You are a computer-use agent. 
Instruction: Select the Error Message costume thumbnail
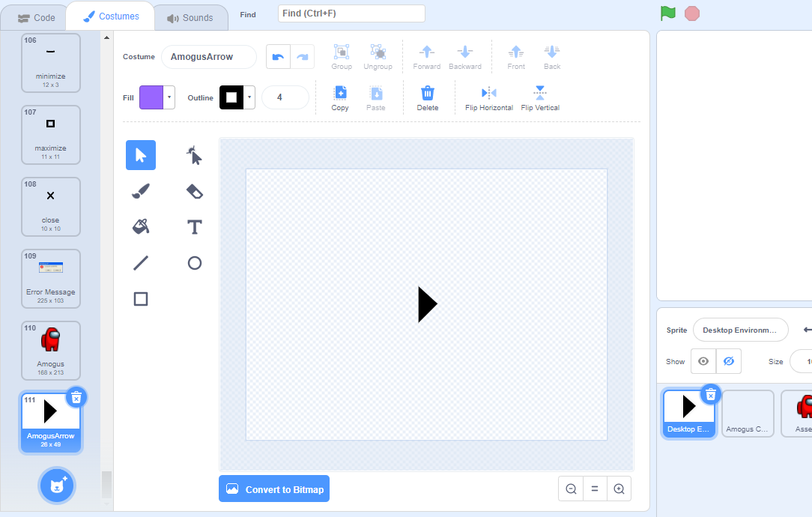51,279
